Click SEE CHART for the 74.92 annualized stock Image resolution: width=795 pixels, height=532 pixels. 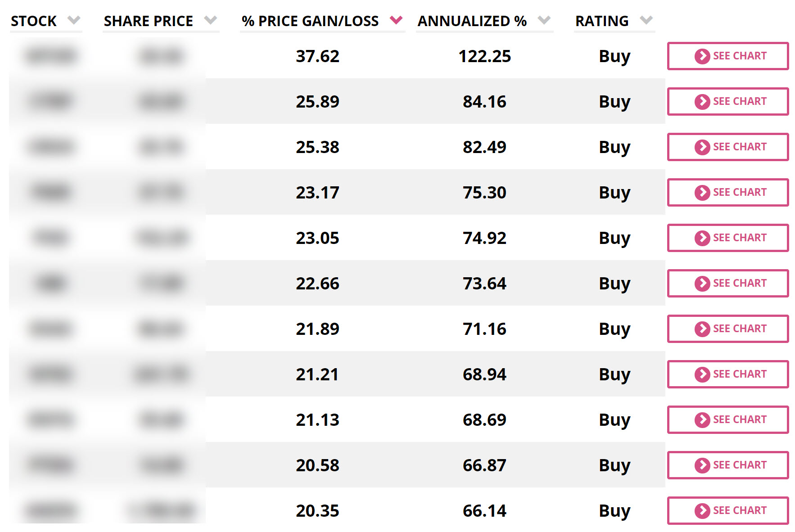pyautogui.click(x=727, y=238)
